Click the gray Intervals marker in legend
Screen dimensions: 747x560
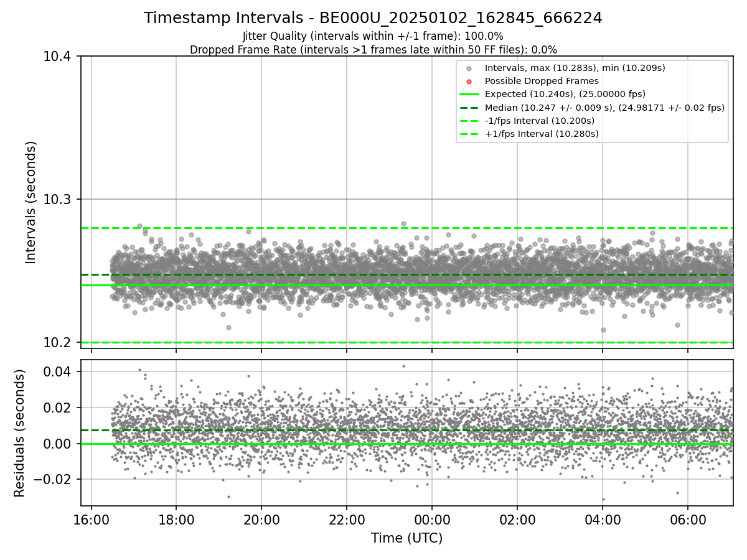[469, 68]
